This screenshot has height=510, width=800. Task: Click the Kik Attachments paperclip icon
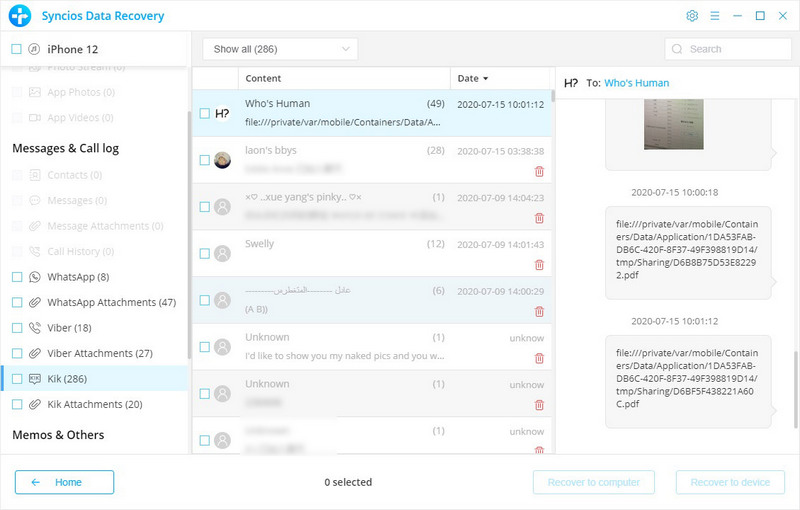click(35, 404)
